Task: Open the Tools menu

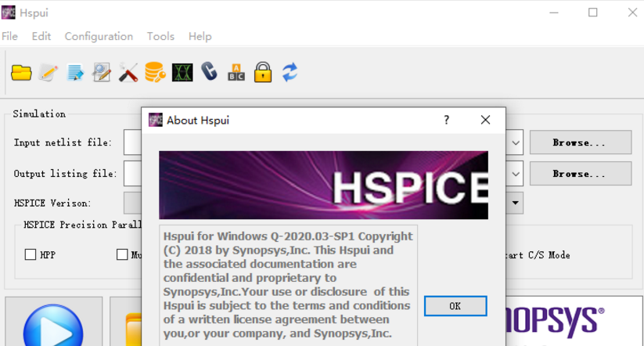Action: (x=160, y=36)
